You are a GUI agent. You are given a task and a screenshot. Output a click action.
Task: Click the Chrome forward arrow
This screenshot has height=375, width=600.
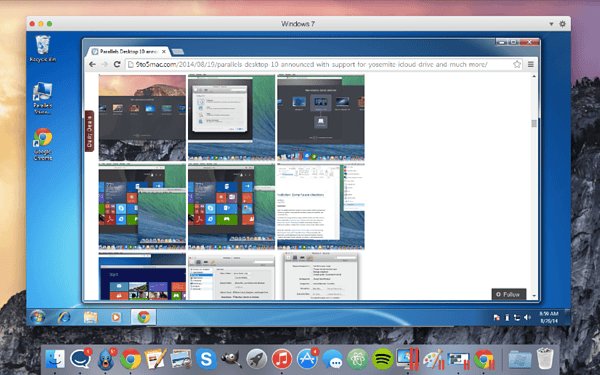104,64
